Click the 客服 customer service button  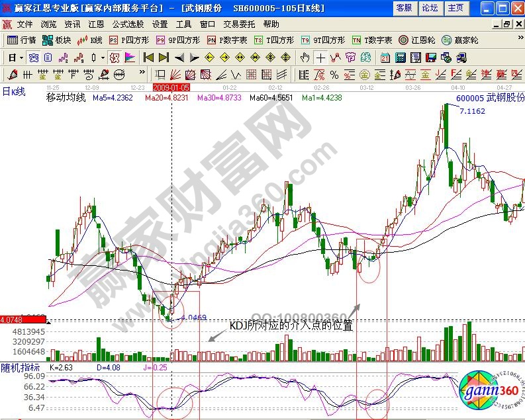[x=403, y=8]
